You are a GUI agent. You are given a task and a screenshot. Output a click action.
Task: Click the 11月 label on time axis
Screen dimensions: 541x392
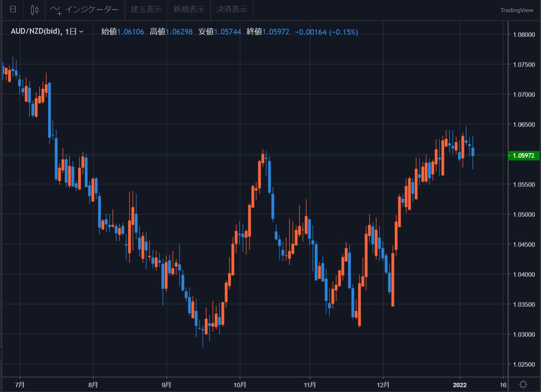pyautogui.click(x=310, y=385)
